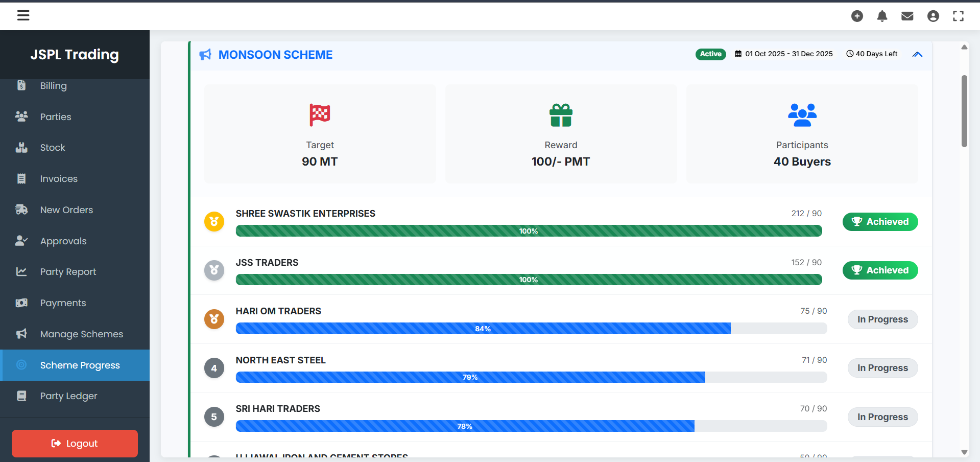
Task: Click the page vertical scrollbar thumb
Action: click(964, 111)
